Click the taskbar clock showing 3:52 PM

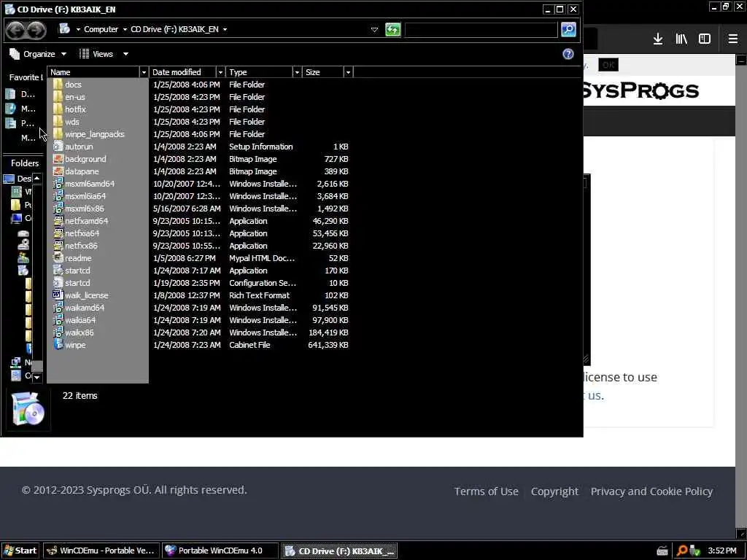pyautogui.click(x=722, y=551)
